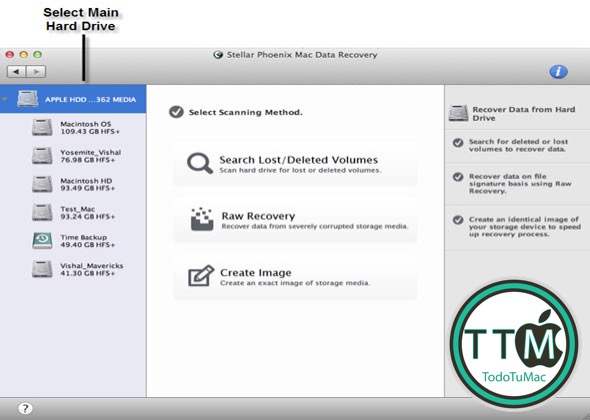Choose Raw Recovery scanning method
The width and height of the screenshot is (590, 420).
[296, 220]
